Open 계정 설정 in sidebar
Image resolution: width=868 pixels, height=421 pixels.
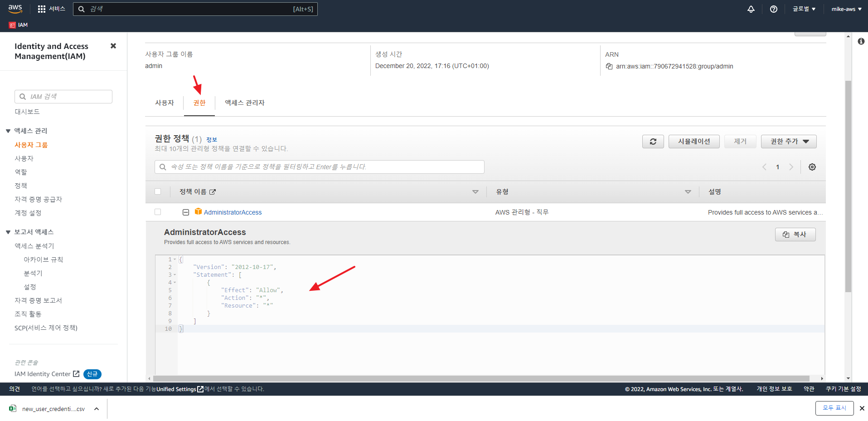pyautogui.click(x=28, y=213)
